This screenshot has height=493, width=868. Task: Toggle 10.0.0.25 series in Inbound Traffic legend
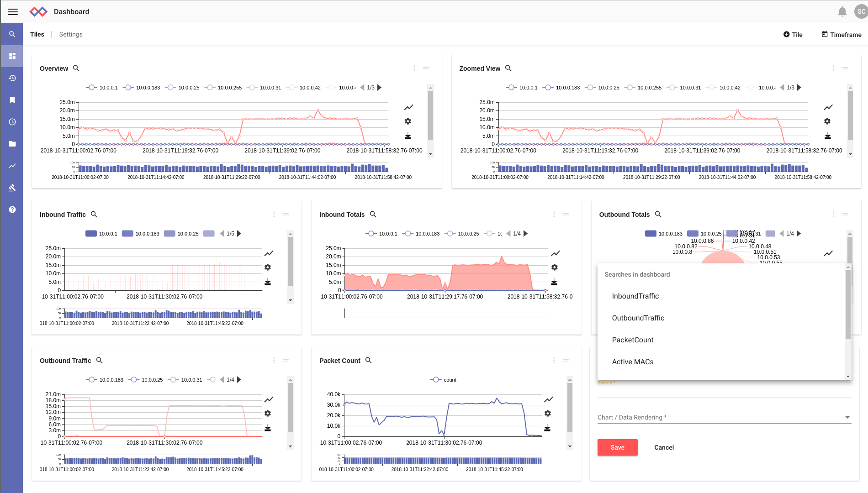click(x=181, y=234)
